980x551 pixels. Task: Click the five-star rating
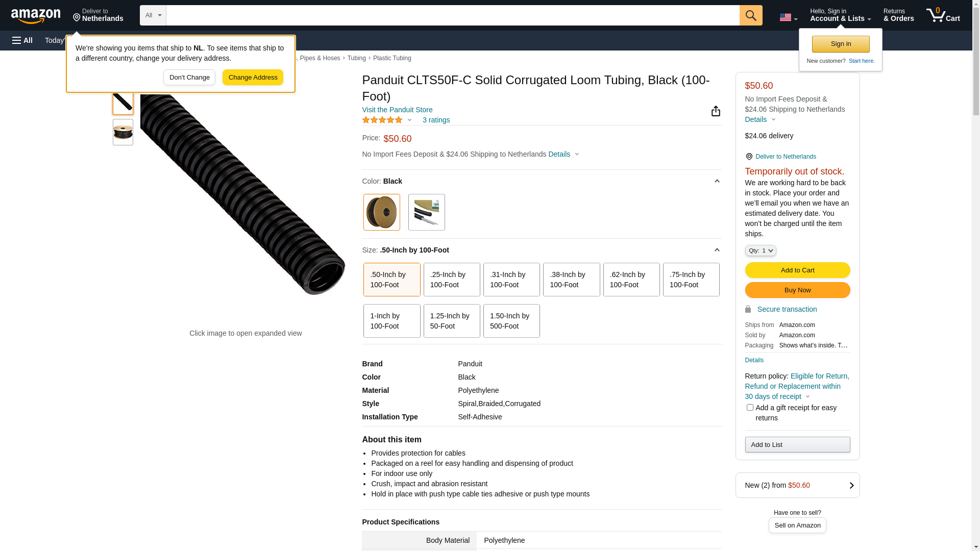tap(382, 120)
